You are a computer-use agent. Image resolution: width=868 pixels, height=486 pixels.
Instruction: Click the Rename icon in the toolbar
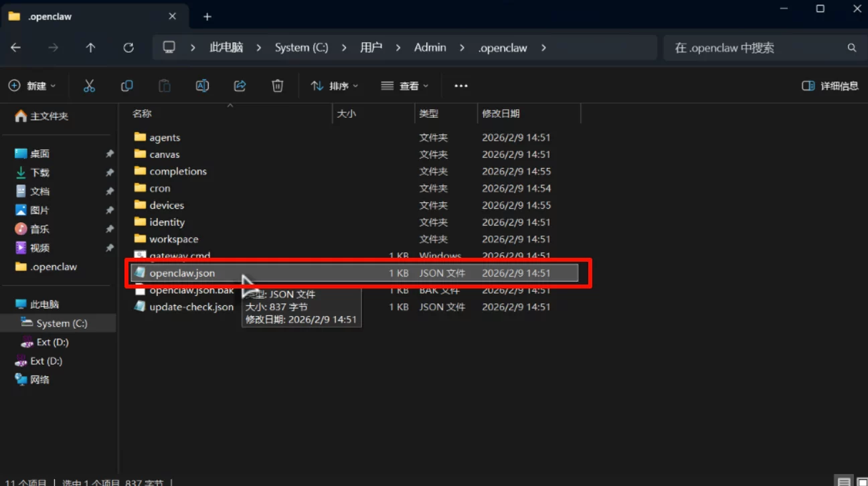[x=202, y=86]
